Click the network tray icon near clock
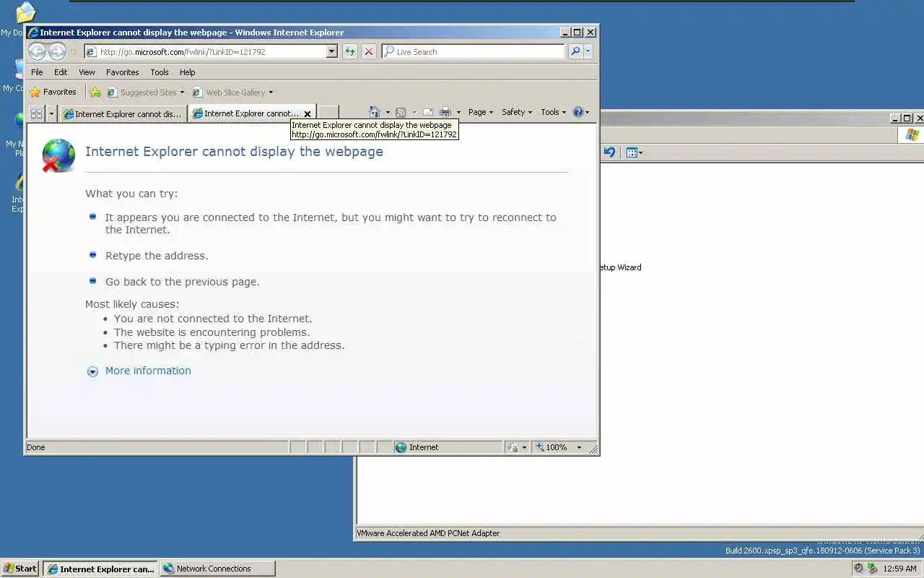 (x=873, y=569)
